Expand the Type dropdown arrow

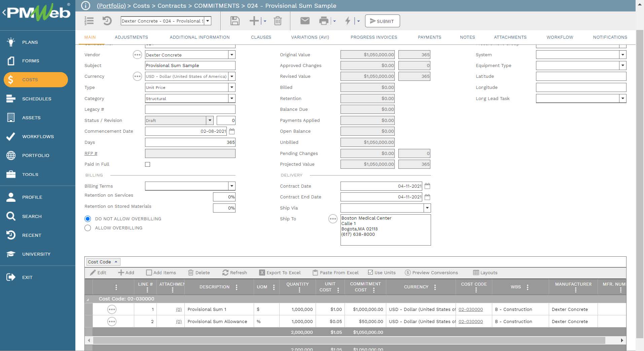point(231,87)
